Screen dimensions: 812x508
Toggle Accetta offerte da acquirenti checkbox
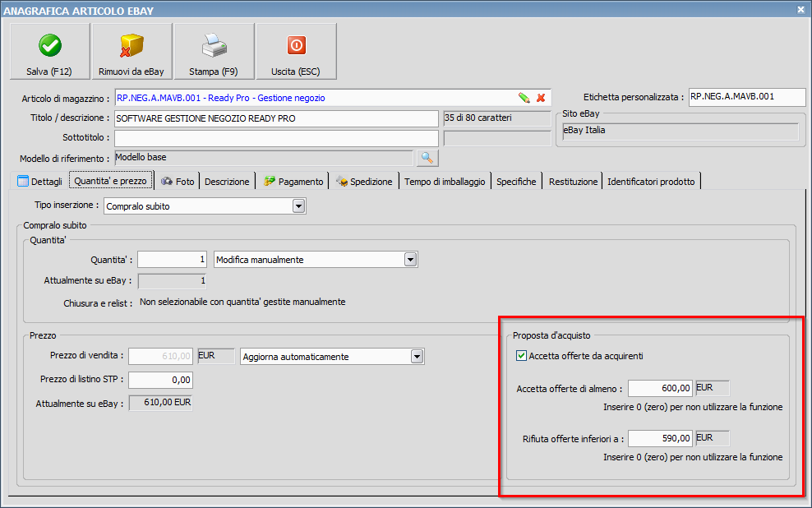coord(522,356)
